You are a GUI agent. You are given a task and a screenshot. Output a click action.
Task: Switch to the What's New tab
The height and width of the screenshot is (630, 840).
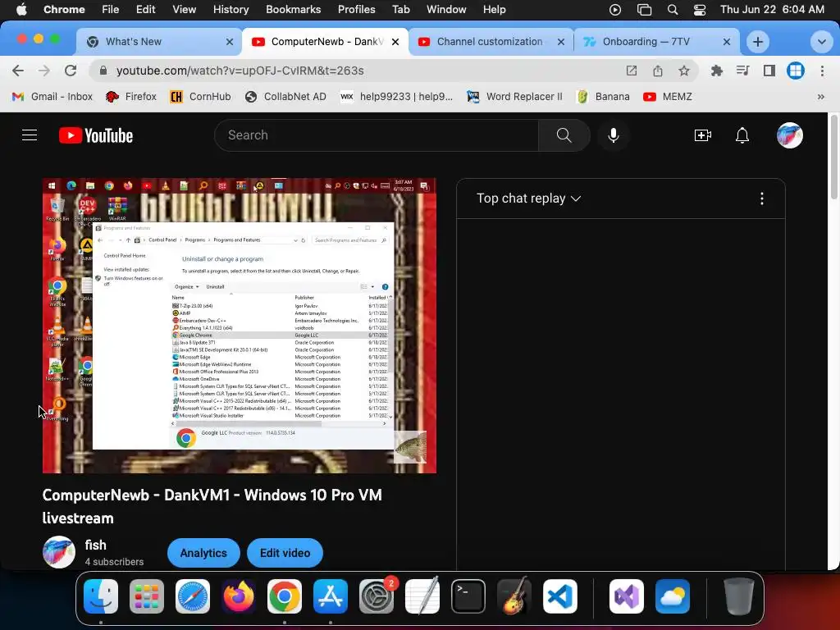(x=159, y=42)
